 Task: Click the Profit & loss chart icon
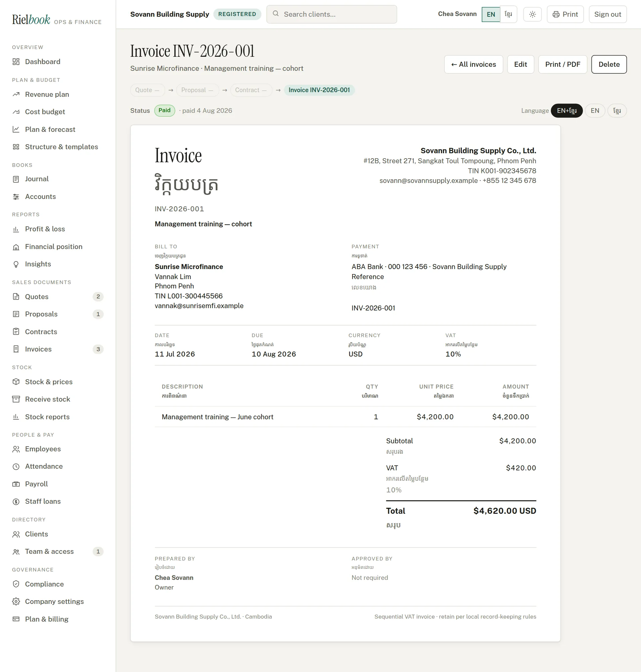click(16, 229)
